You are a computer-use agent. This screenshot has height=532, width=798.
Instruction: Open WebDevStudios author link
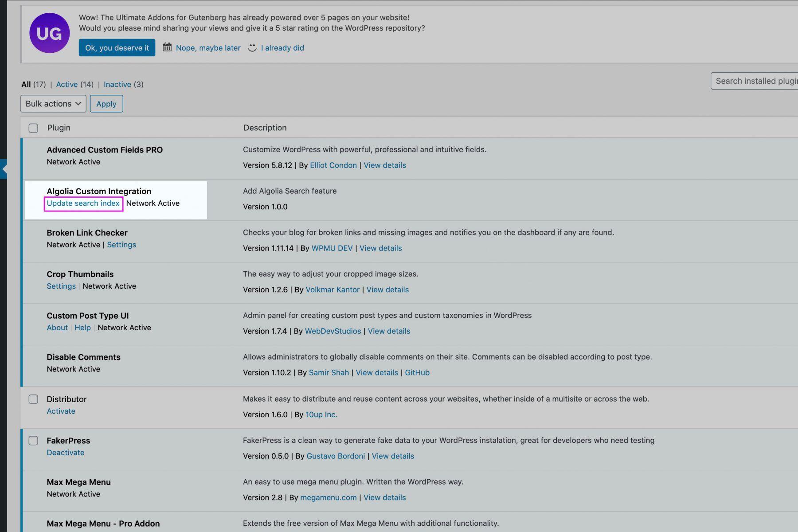coord(333,331)
